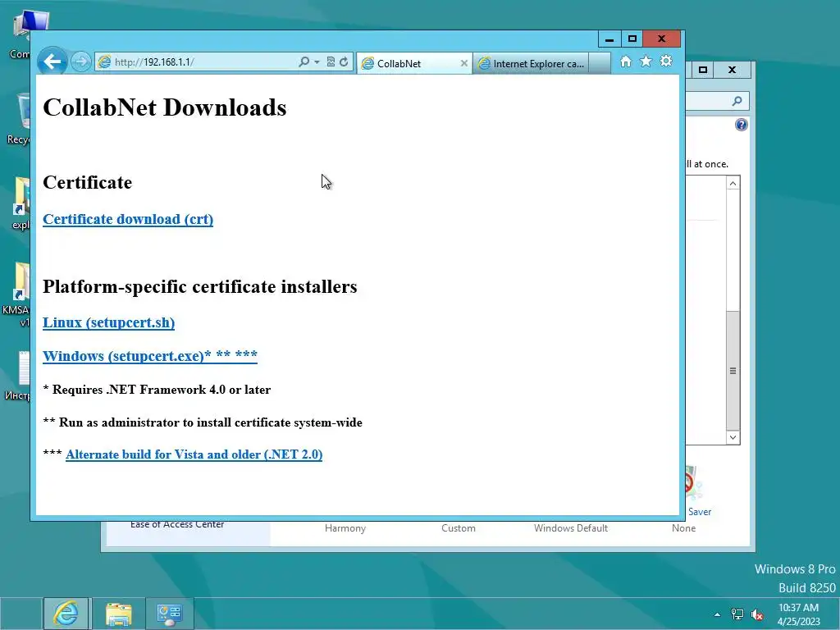
Task: Open the Windows (setupcert.exe) link
Action: (150, 356)
